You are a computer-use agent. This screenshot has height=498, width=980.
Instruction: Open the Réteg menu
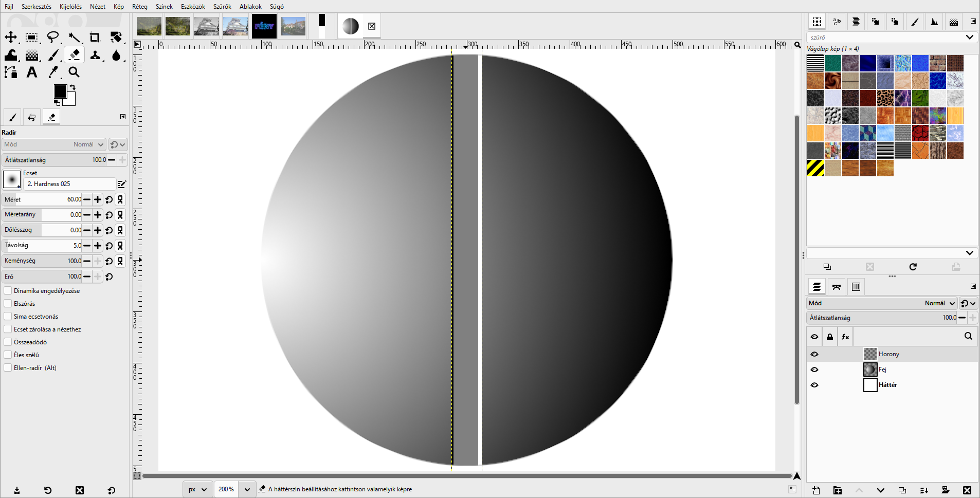[x=140, y=7]
